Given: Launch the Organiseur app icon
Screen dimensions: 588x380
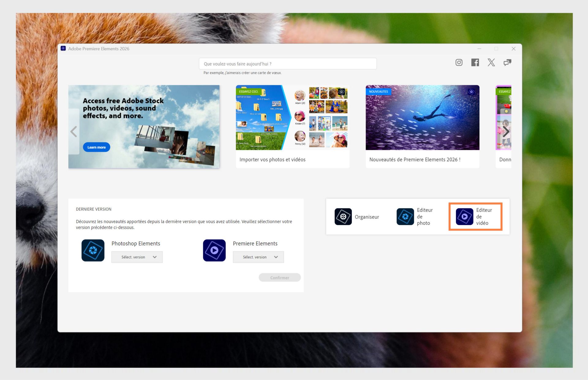Looking at the screenshot, I should click(343, 217).
